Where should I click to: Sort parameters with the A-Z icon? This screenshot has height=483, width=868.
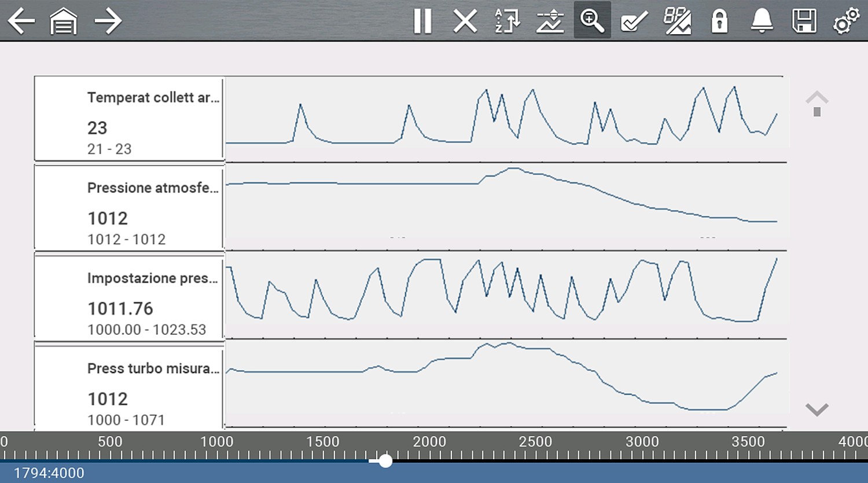507,21
